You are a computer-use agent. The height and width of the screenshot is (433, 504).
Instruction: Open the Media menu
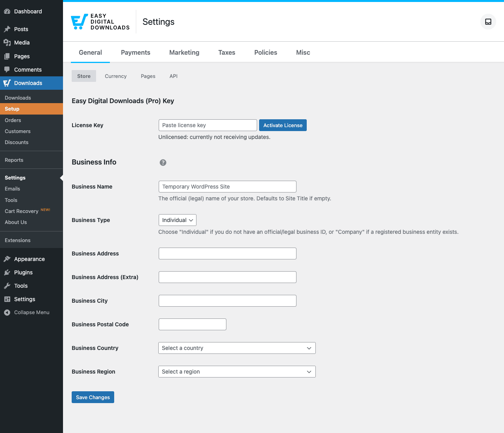[x=31, y=43]
